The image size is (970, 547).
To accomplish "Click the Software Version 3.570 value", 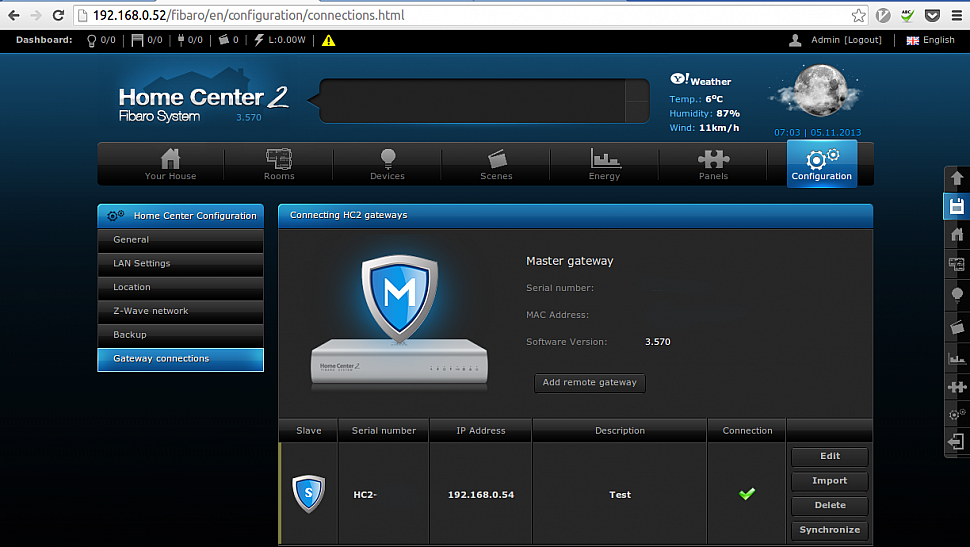I will (658, 342).
